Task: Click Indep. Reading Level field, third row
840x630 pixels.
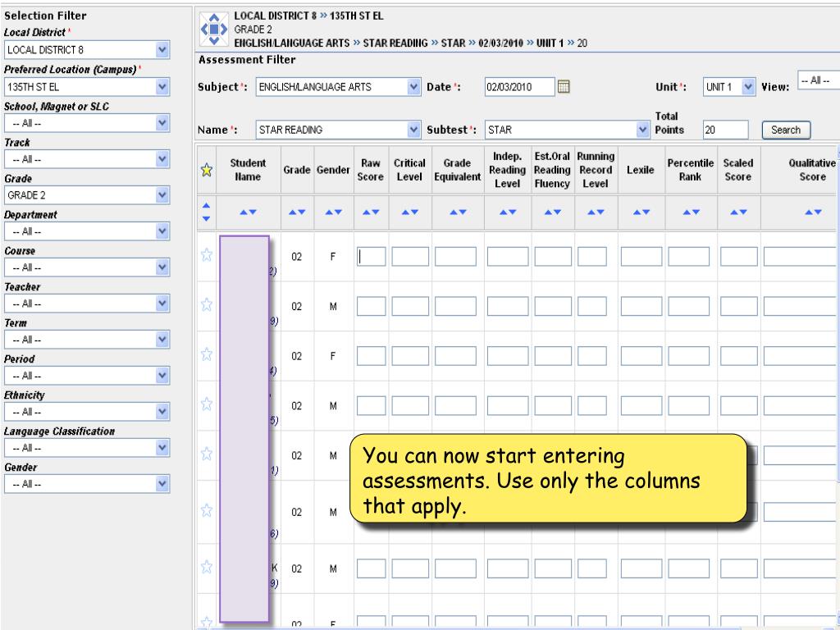Action: coord(507,356)
